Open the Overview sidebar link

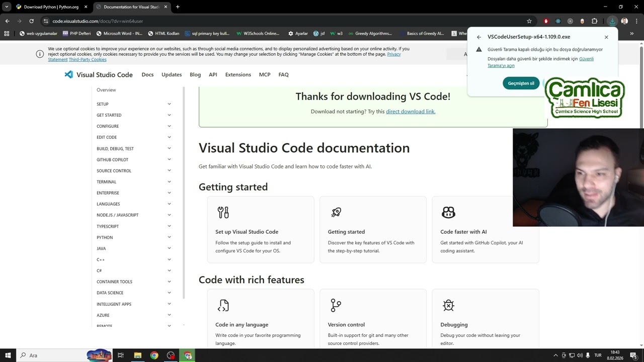106,90
